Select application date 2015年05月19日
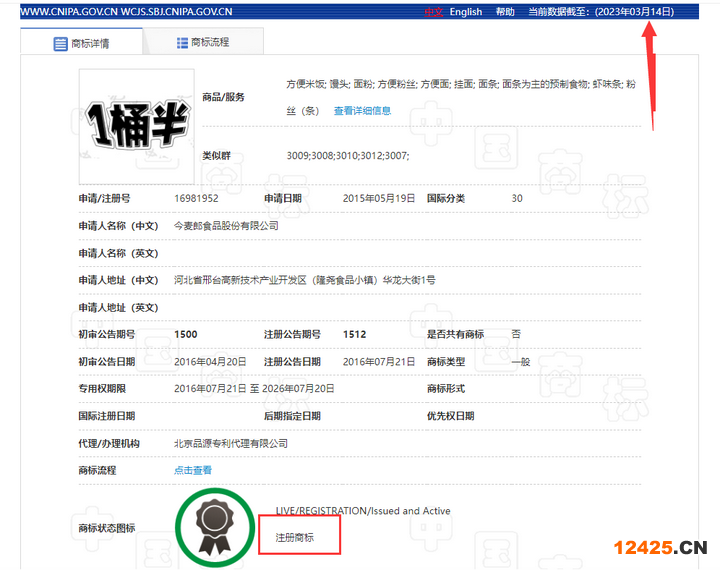 (379, 198)
